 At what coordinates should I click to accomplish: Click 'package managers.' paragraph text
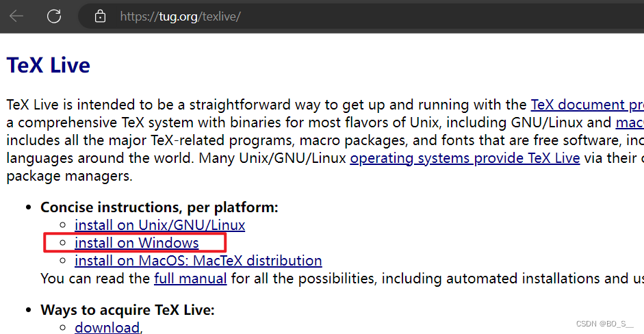[x=68, y=176]
